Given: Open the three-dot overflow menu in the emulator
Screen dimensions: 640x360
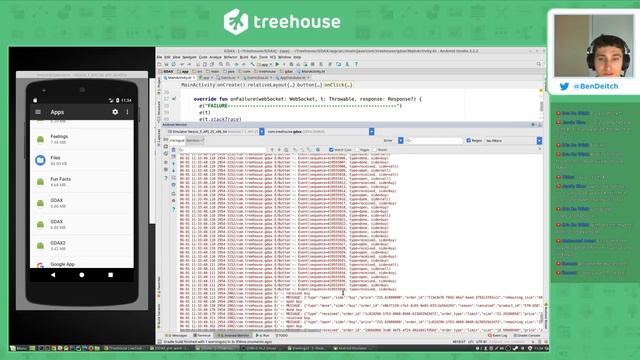Looking at the screenshot, I should pos(127,112).
